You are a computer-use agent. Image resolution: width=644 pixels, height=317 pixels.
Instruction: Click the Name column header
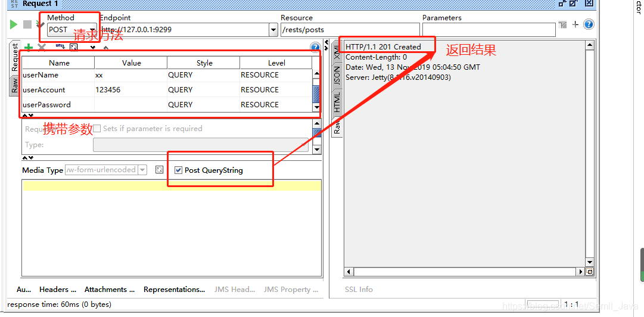click(58, 63)
